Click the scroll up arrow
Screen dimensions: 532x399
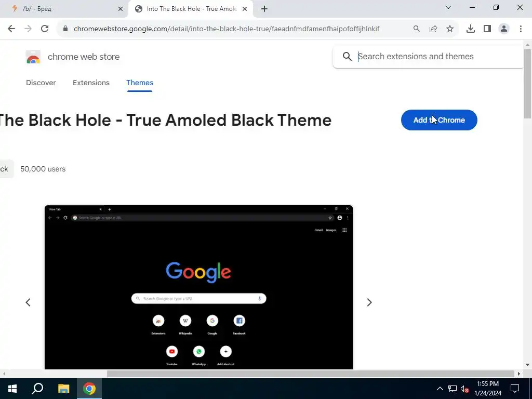pyautogui.click(x=528, y=45)
